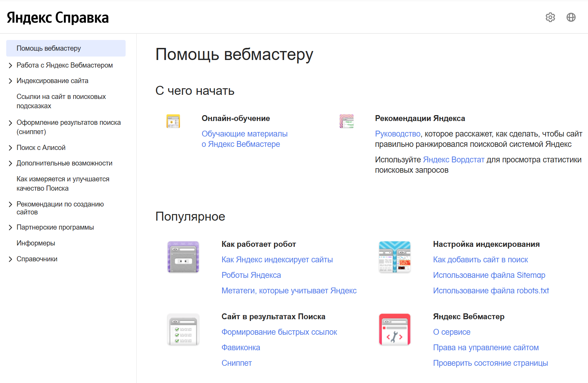Select Помощь вебмастеру in sidebar

tap(66, 48)
